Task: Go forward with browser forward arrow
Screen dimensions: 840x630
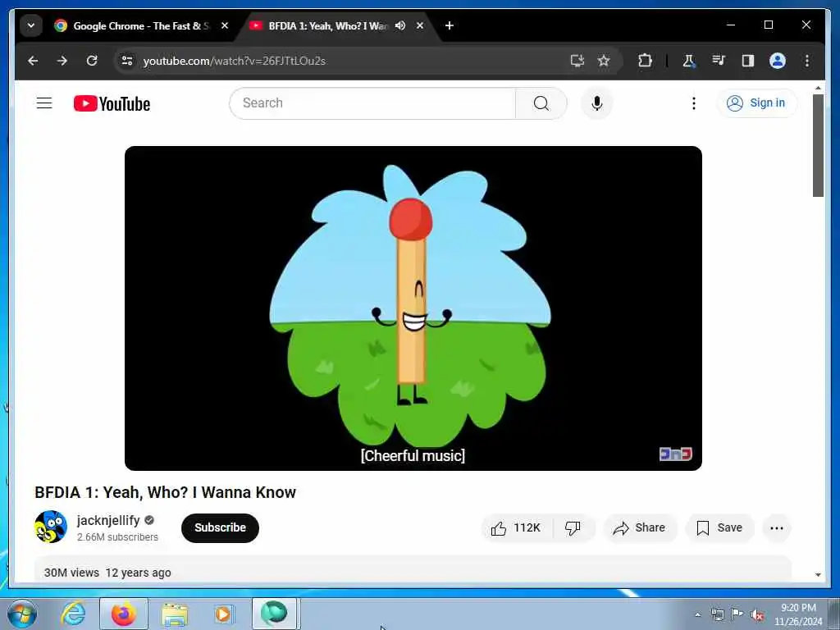Action: pos(62,61)
